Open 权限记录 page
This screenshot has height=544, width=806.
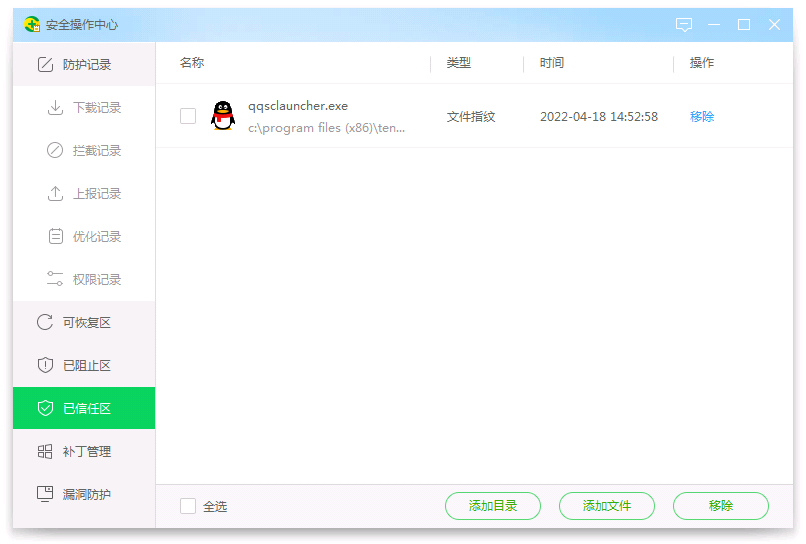tap(84, 279)
